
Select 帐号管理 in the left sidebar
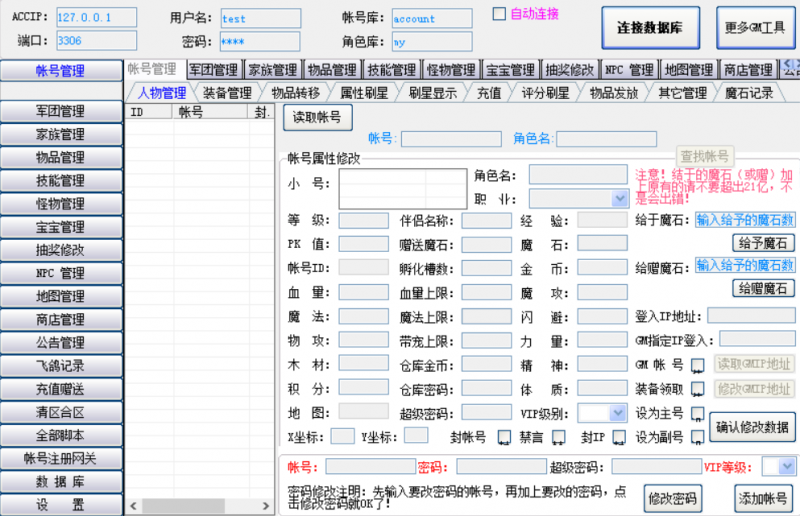click(61, 71)
